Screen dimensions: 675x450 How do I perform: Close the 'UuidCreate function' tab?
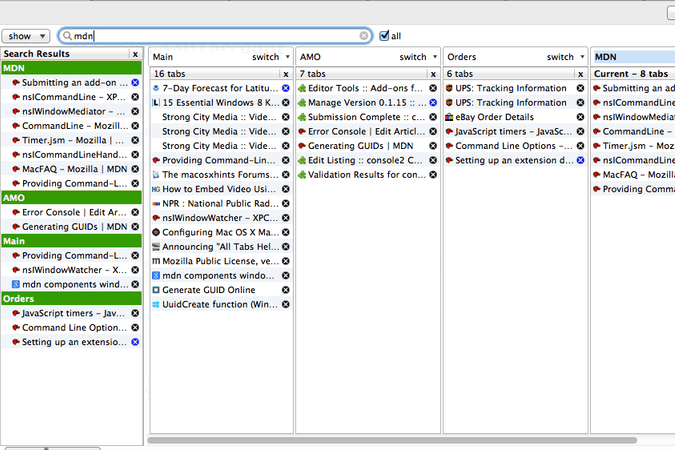pyautogui.click(x=285, y=304)
